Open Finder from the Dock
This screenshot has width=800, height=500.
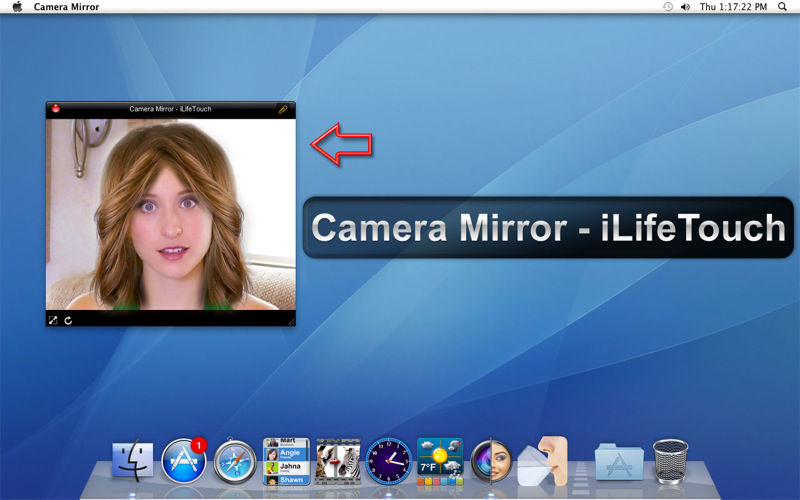(x=133, y=460)
